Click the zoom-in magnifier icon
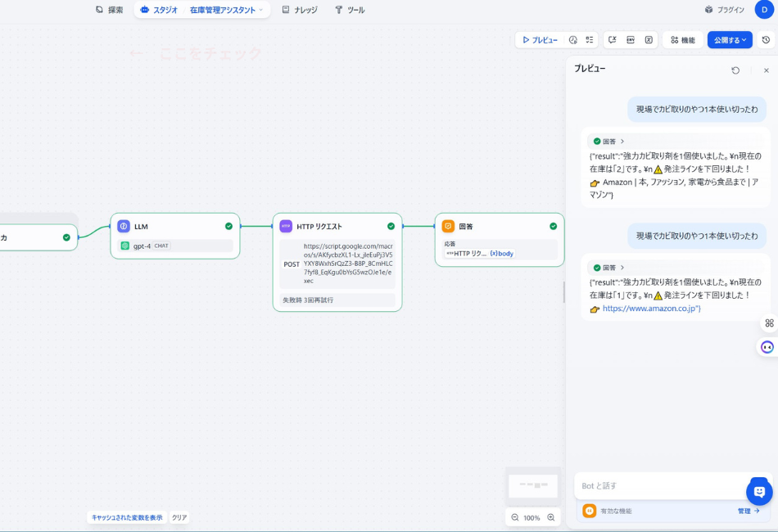Viewport: 778px width, 532px height. click(550, 517)
